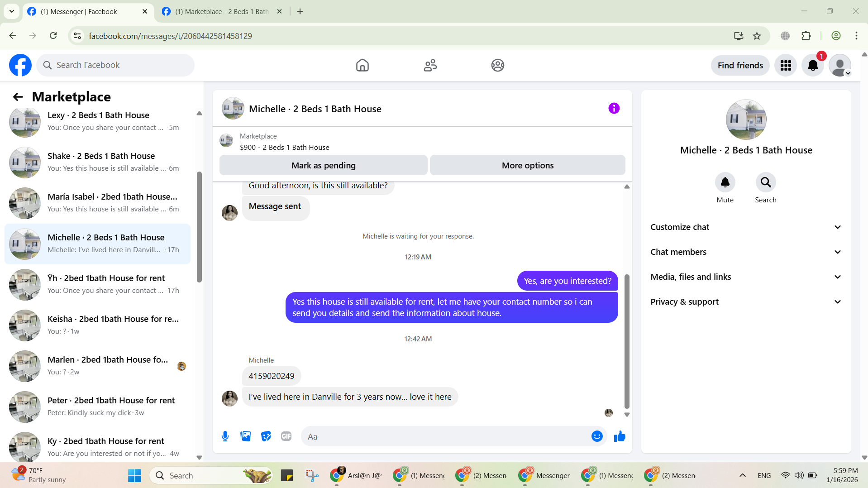
Task: Open the Snipping Tool in the taskbar
Action: pos(312,476)
